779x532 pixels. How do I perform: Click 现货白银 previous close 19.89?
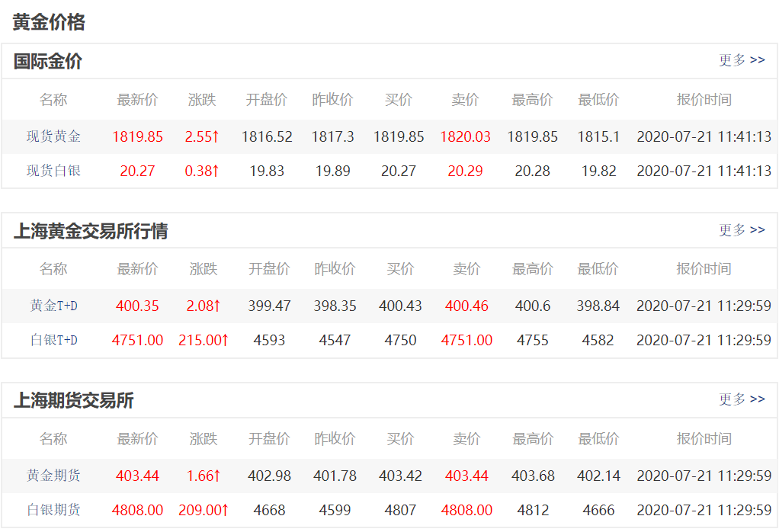pyautogui.click(x=333, y=171)
